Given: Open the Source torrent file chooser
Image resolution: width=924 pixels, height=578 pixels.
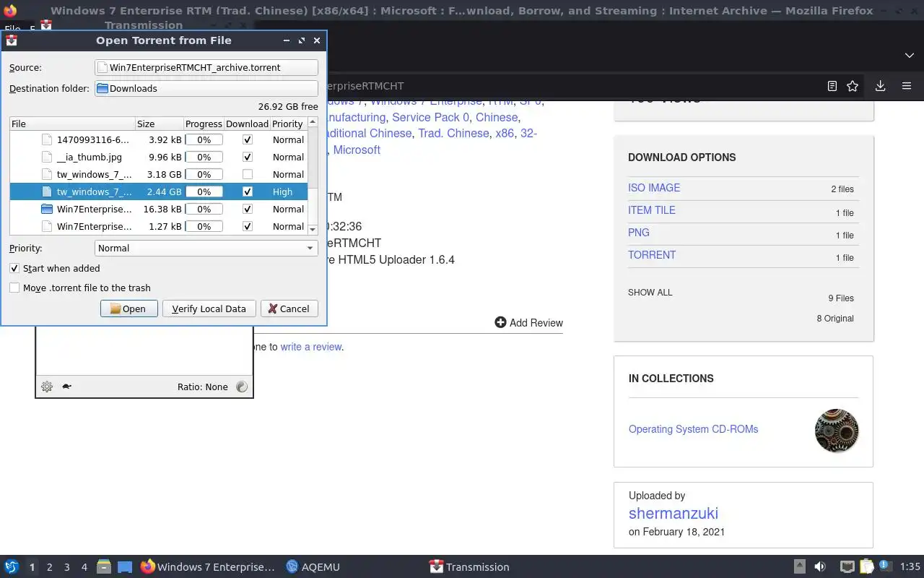Looking at the screenshot, I should (206, 67).
